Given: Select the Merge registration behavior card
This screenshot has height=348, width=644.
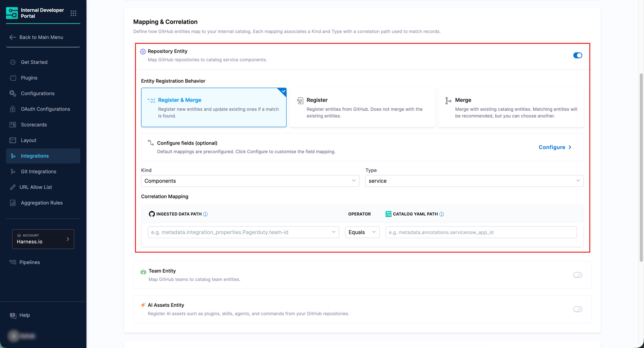Looking at the screenshot, I should tap(511, 108).
